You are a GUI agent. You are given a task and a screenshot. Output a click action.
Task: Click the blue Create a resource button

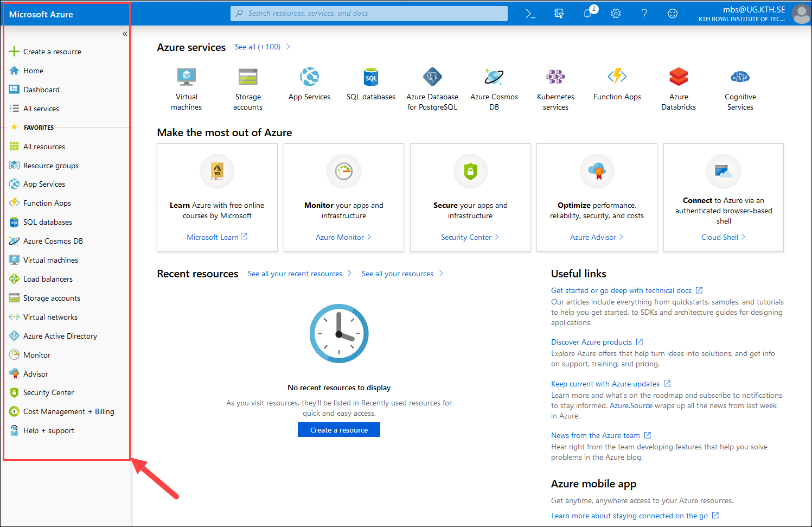click(338, 430)
